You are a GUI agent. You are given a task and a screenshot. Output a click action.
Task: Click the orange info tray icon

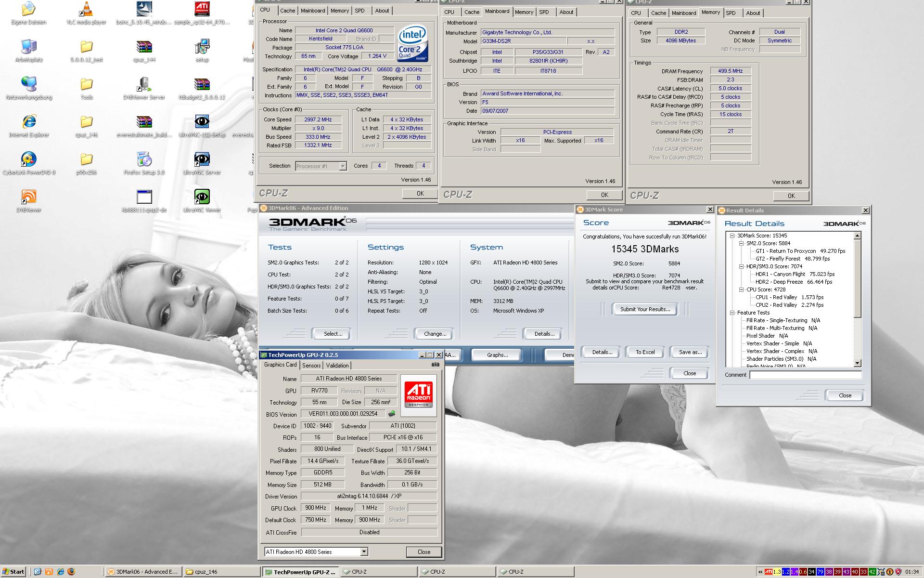coord(890,572)
